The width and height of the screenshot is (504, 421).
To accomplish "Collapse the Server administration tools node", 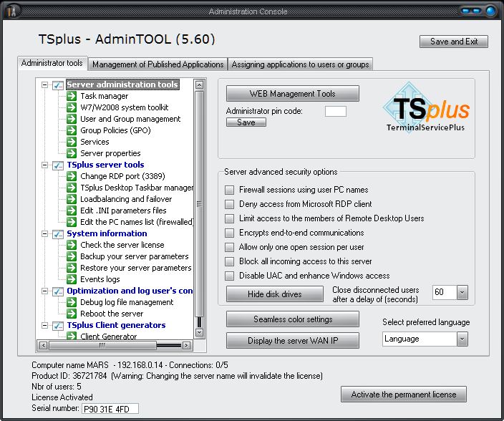I will [x=44, y=84].
